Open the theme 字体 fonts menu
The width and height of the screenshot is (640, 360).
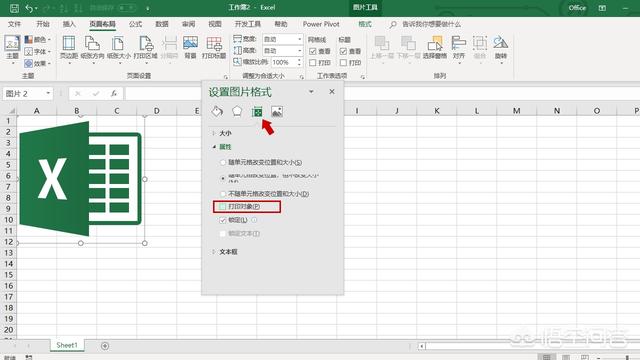[x=37, y=51]
